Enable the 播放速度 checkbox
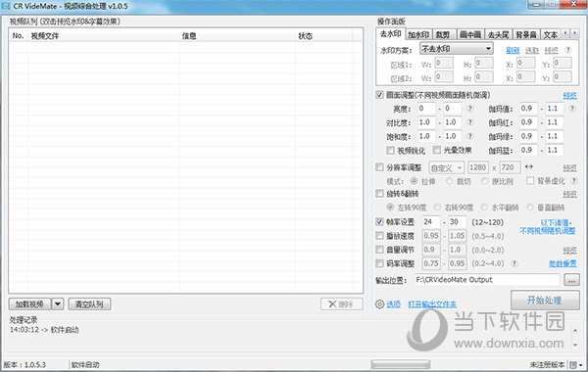The image size is (588, 372). (379, 236)
